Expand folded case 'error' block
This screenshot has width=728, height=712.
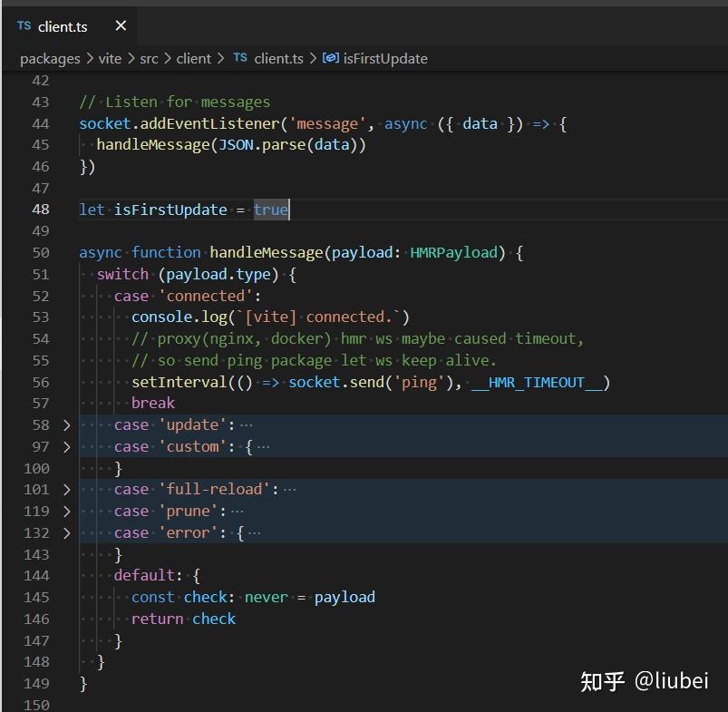(66, 532)
